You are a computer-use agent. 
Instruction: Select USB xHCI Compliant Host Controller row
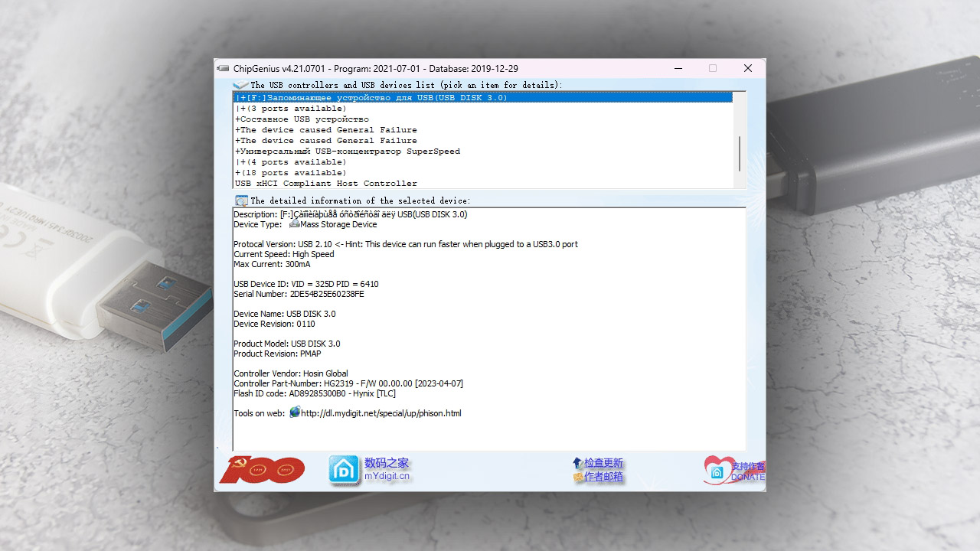pyautogui.click(x=483, y=183)
